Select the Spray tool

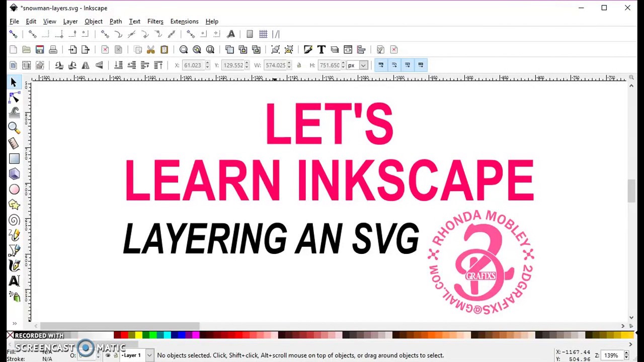point(14,297)
